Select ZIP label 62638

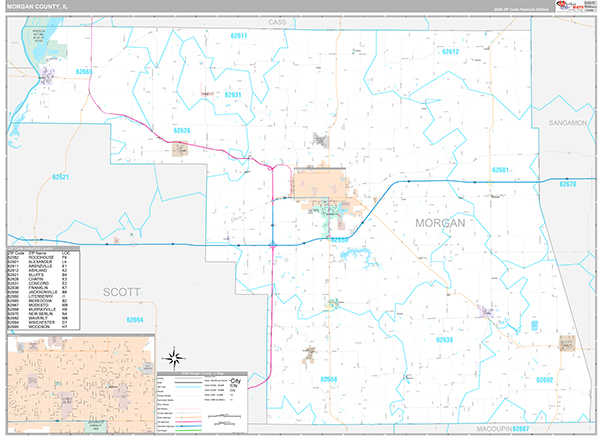(445, 340)
